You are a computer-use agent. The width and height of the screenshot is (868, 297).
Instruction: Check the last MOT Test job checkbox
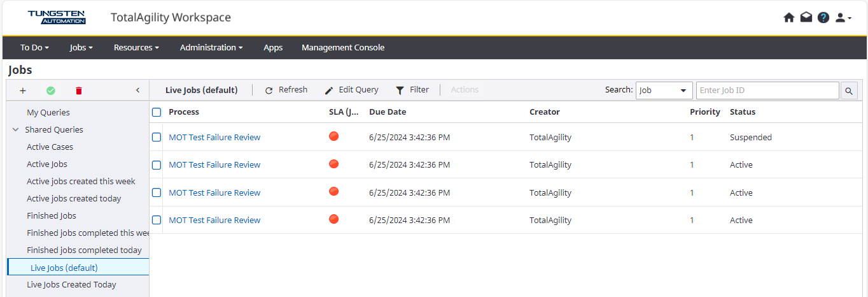157,220
